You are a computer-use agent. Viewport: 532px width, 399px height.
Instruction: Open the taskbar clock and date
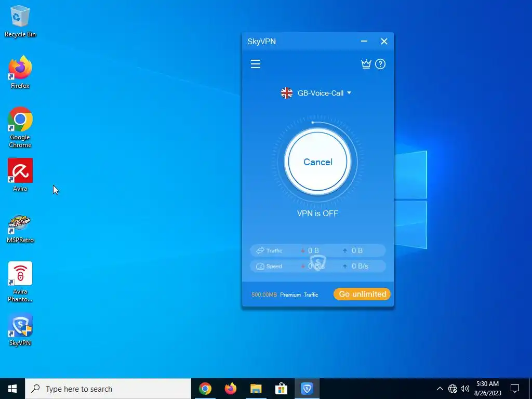[x=487, y=389]
